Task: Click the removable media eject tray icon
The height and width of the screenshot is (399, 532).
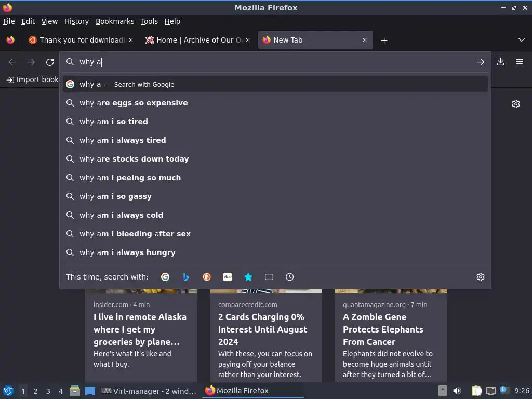Action: click(x=443, y=391)
